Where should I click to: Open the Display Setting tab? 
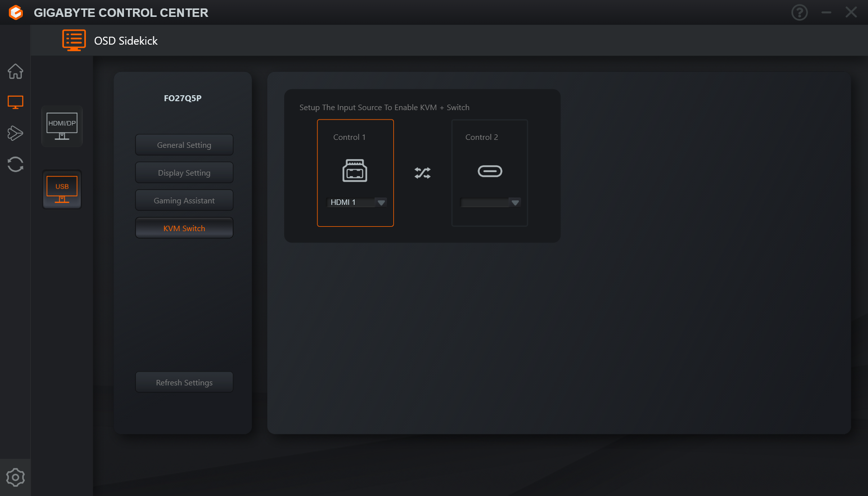coord(184,173)
